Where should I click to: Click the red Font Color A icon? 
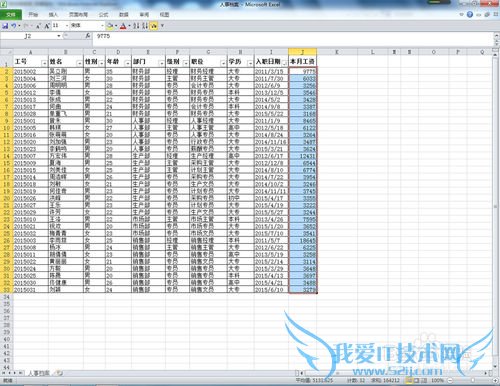pos(123,26)
